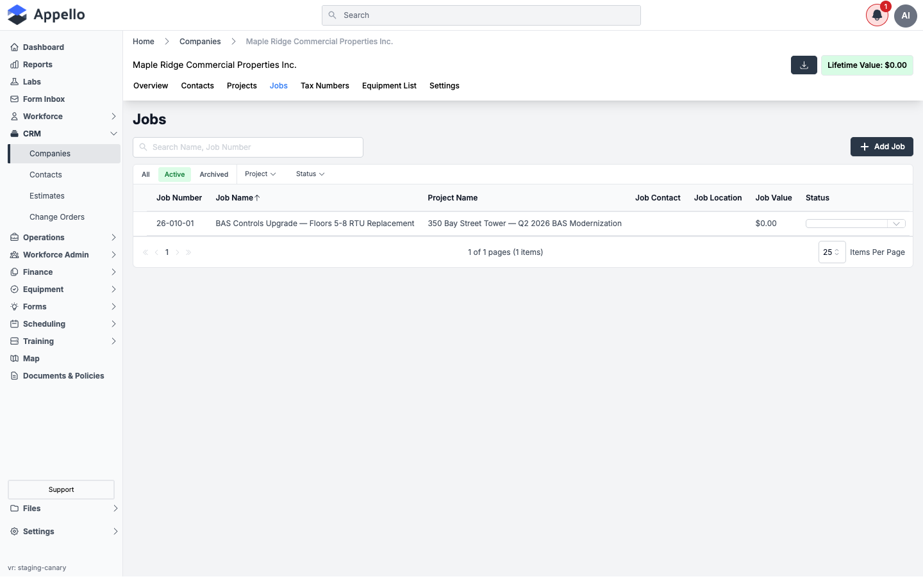Image resolution: width=923 pixels, height=588 pixels.
Task: Switch to the Tax Numbers tab
Action: pos(325,86)
